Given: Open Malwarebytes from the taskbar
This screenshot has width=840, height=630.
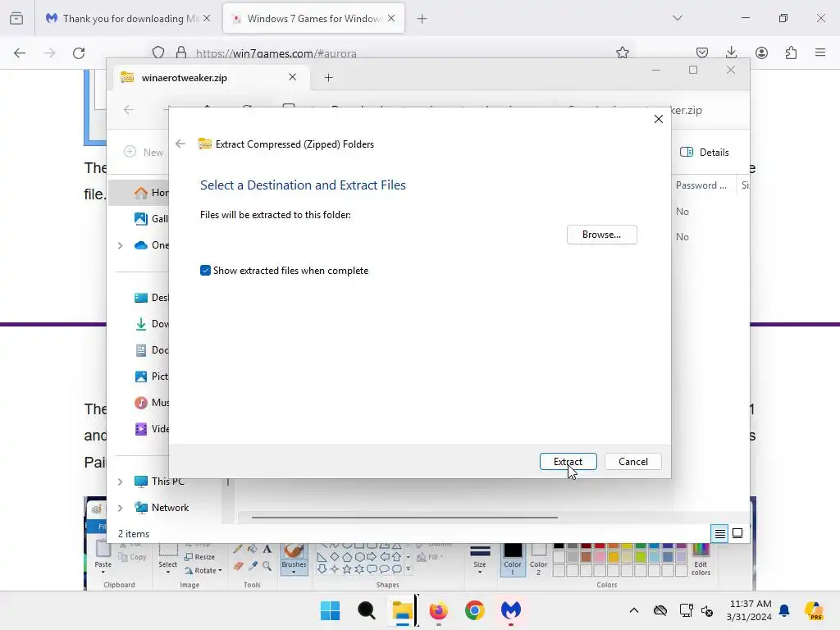Looking at the screenshot, I should tap(511, 610).
